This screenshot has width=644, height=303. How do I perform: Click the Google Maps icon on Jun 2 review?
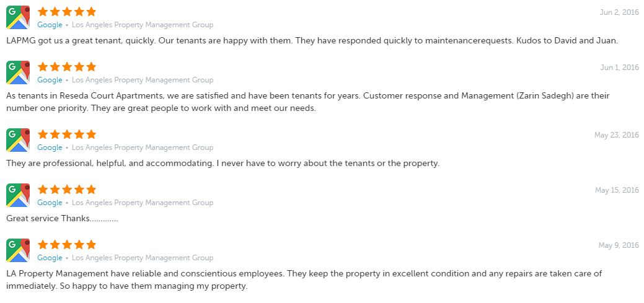point(18,17)
